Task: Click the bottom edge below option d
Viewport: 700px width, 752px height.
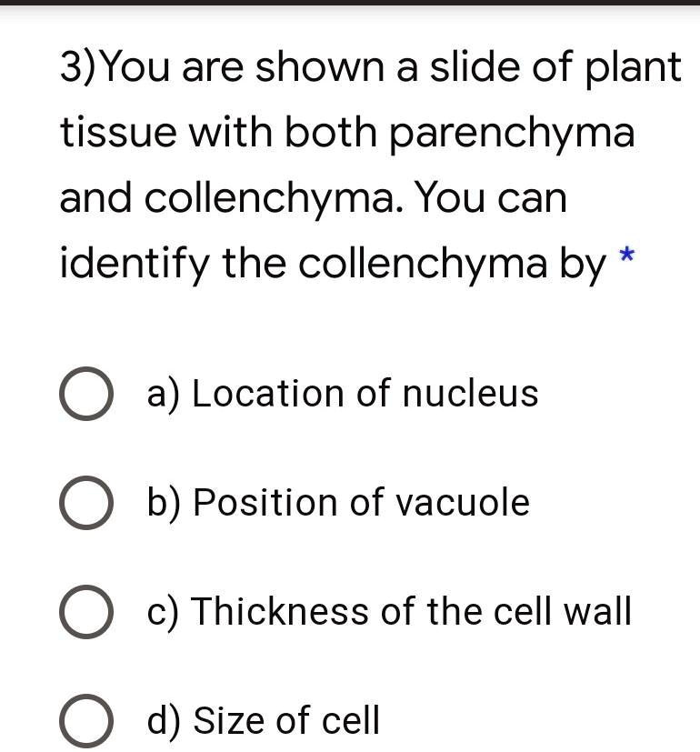Action: point(350,748)
